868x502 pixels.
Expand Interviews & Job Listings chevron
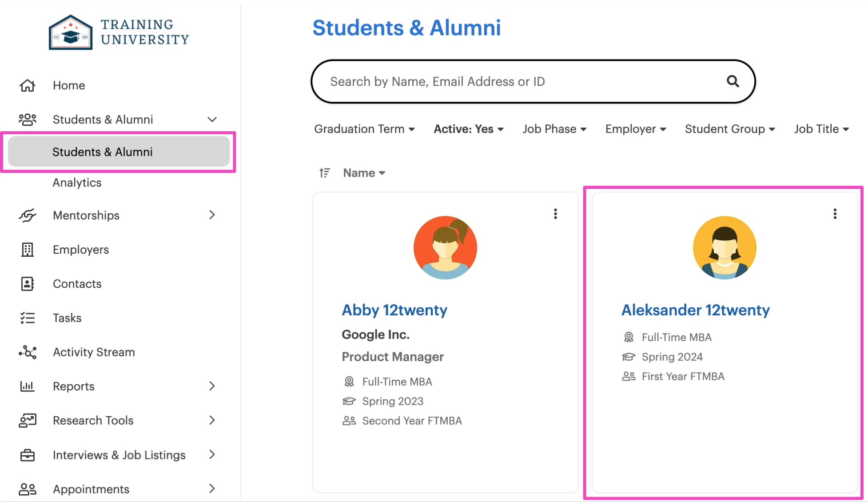pos(212,454)
